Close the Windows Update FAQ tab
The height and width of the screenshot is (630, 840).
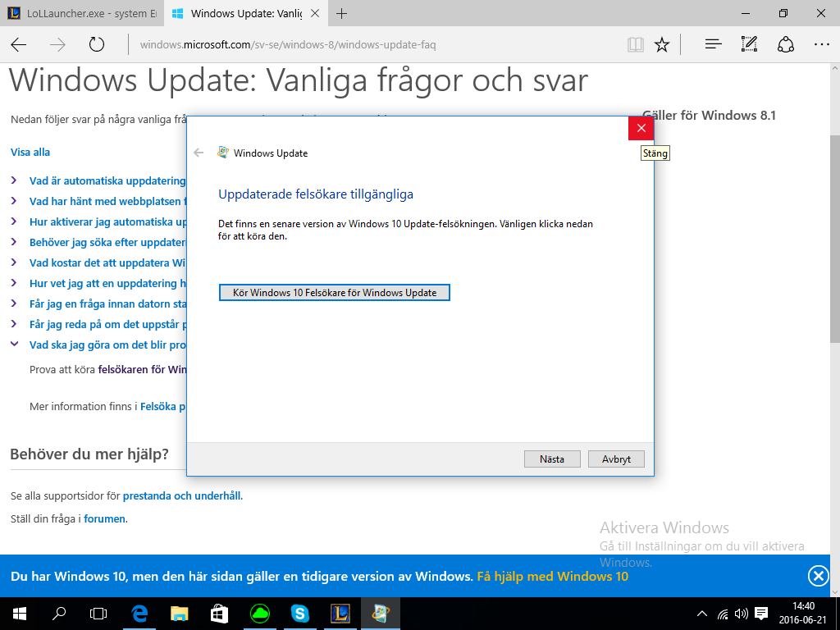pyautogui.click(x=315, y=14)
